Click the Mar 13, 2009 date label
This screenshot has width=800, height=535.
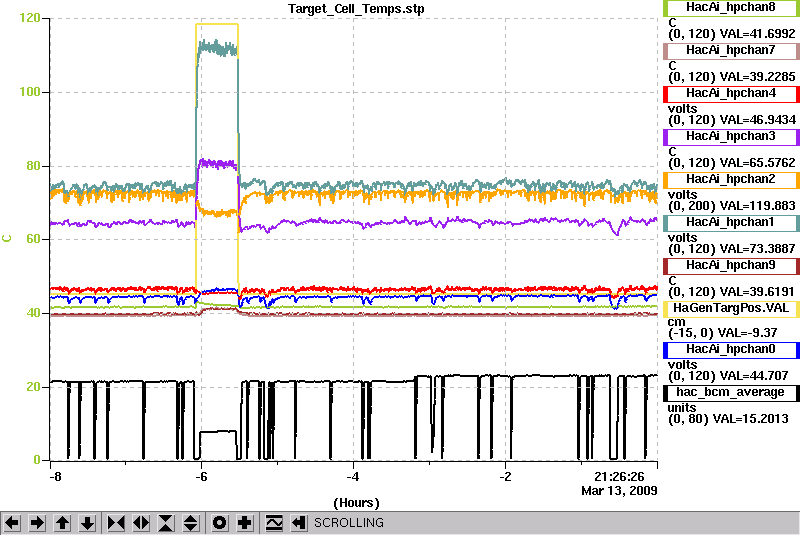pos(619,491)
